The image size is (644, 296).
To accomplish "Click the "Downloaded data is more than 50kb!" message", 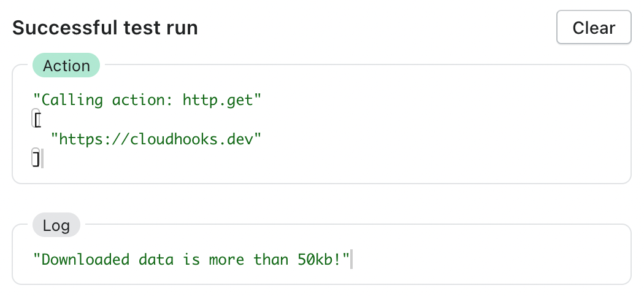I will point(191,259).
